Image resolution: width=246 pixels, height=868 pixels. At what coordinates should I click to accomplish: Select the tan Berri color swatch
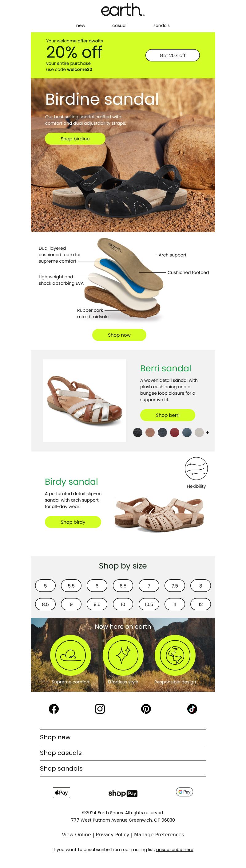(150, 432)
